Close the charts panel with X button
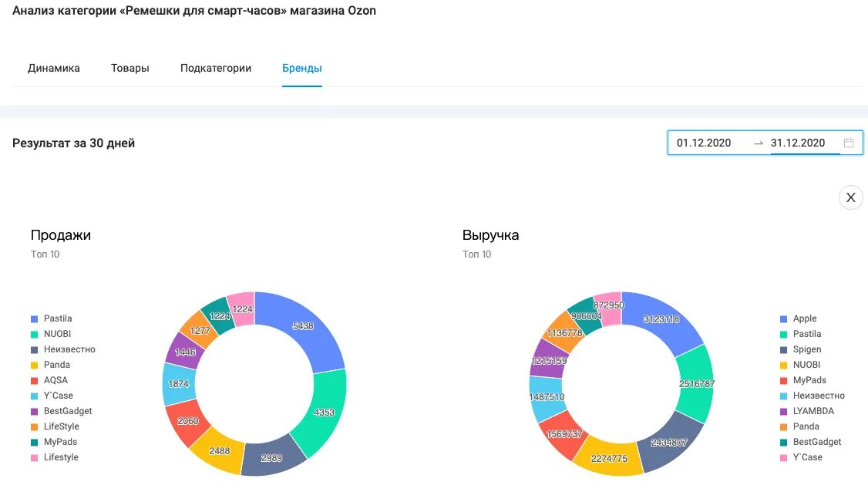This screenshot has width=868, height=502. [x=851, y=197]
